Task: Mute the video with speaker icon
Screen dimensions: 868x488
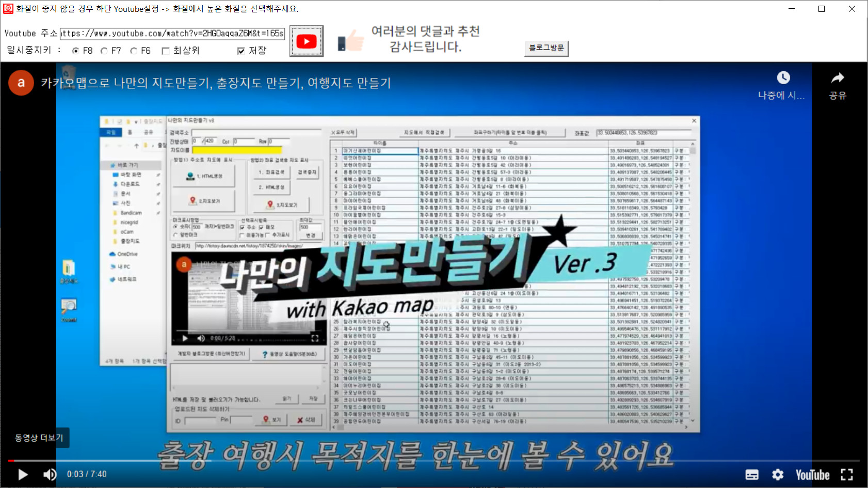Action: pos(50,474)
